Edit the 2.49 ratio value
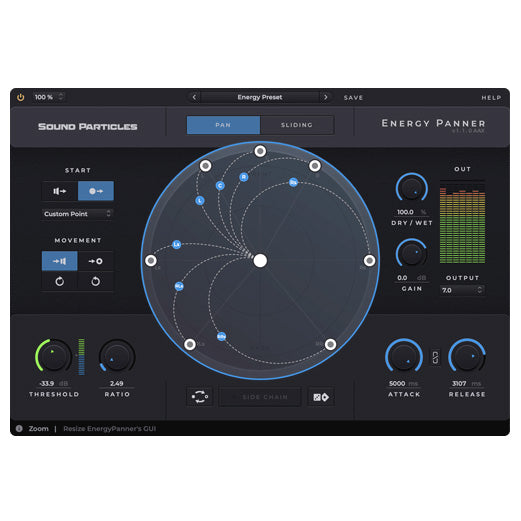 point(117,383)
